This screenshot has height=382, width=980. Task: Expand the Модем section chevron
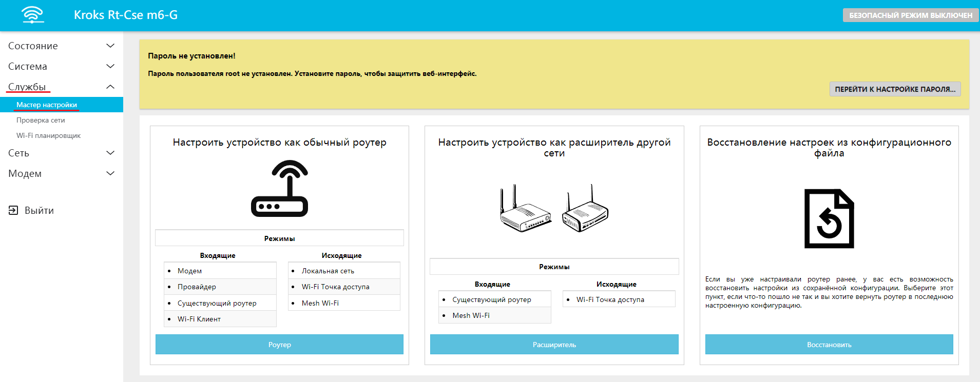[110, 173]
